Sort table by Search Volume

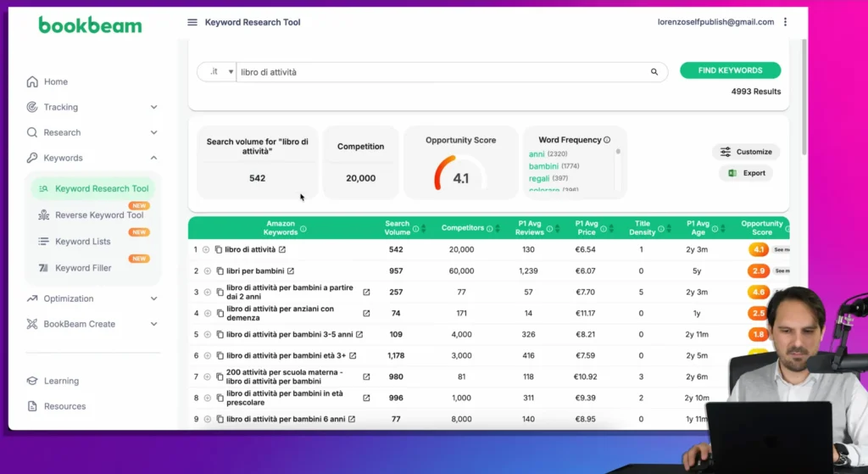coord(424,229)
